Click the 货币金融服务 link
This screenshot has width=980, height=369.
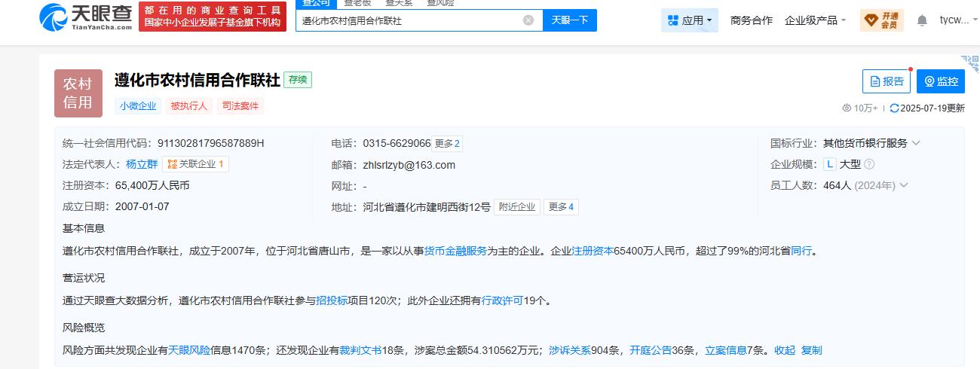(455, 252)
